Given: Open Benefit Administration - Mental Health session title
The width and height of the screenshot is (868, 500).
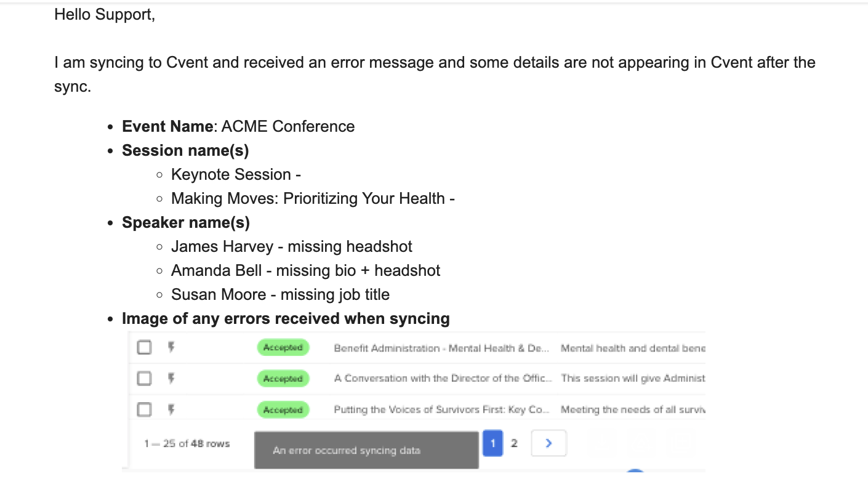Looking at the screenshot, I should [x=441, y=349].
